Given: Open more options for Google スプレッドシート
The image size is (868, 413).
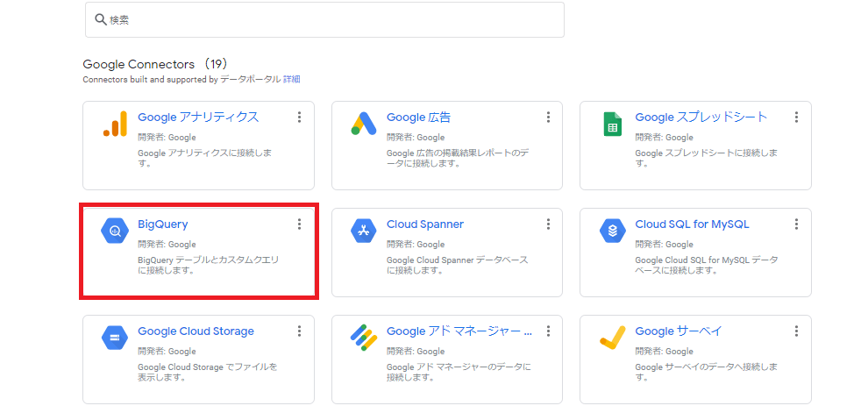Looking at the screenshot, I should (797, 117).
